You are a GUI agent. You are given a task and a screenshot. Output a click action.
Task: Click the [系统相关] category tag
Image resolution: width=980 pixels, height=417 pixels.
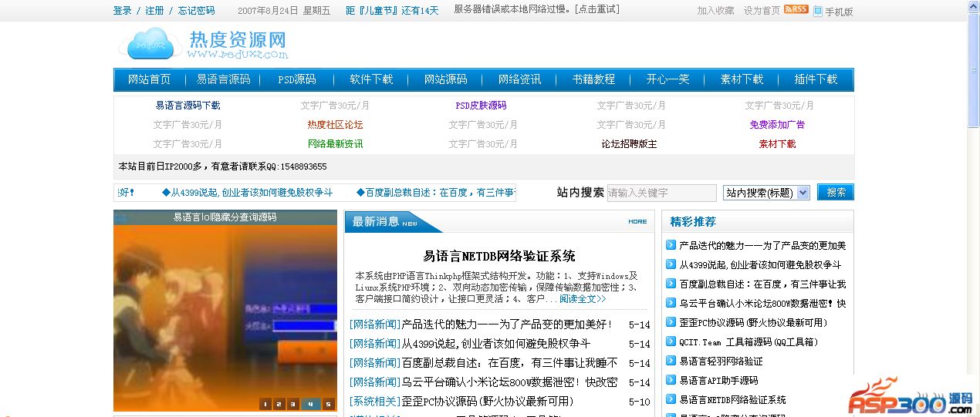click(x=375, y=402)
